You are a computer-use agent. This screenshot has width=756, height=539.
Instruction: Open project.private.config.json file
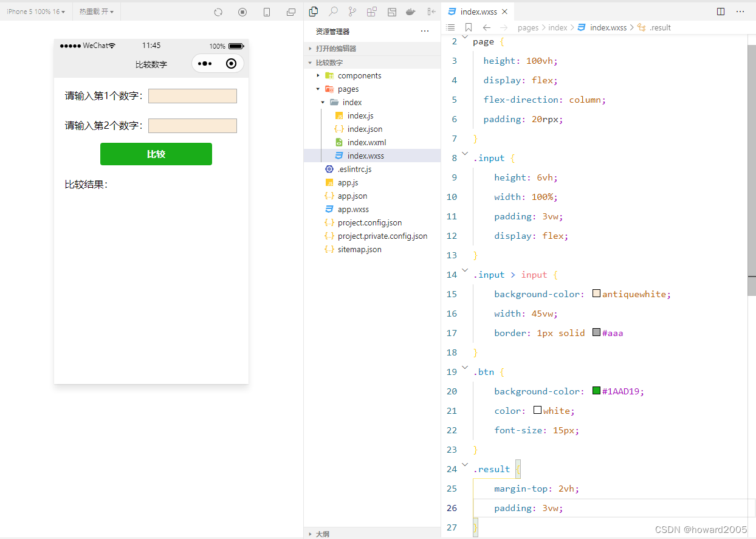tap(372, 236)
